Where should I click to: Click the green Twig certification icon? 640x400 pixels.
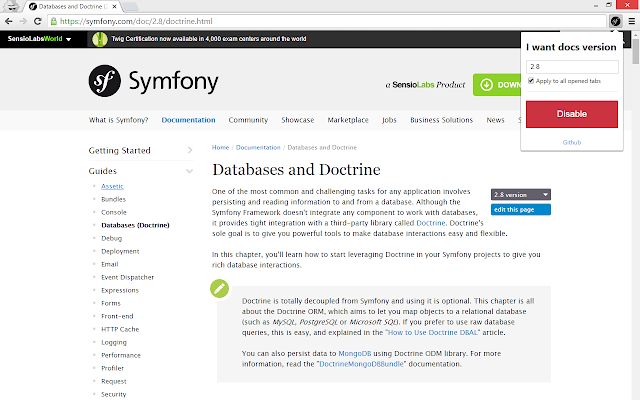tap(100, 39)
